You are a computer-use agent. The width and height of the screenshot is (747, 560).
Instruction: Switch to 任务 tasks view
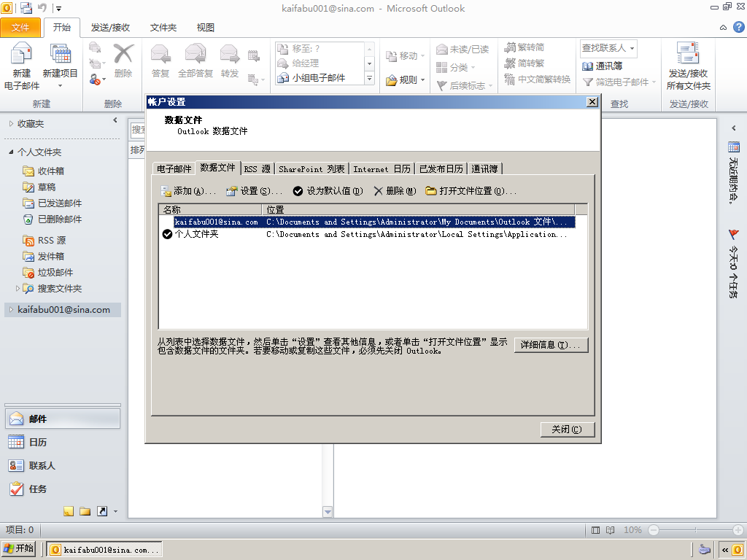pos(63,489)
